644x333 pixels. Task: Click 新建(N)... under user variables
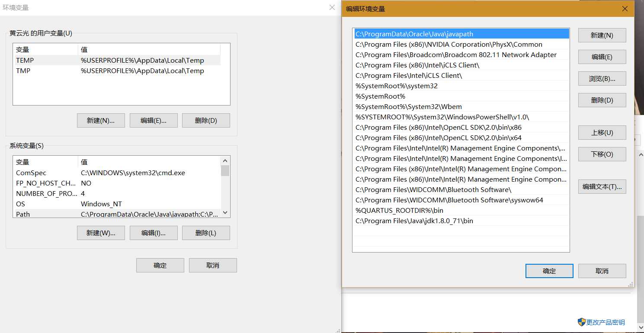click(101, 121)
